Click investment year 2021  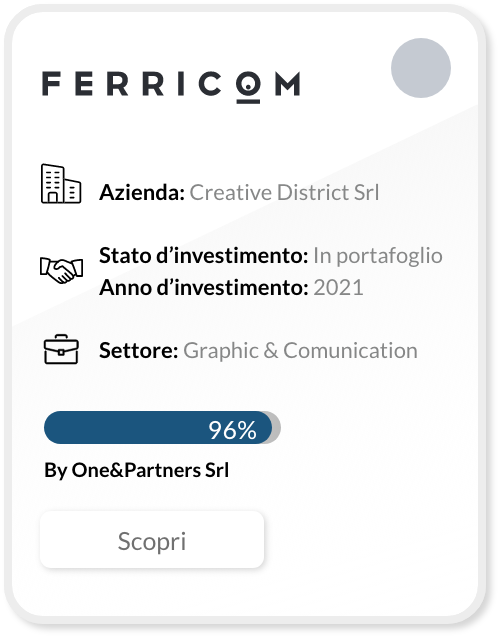point(338,288)
